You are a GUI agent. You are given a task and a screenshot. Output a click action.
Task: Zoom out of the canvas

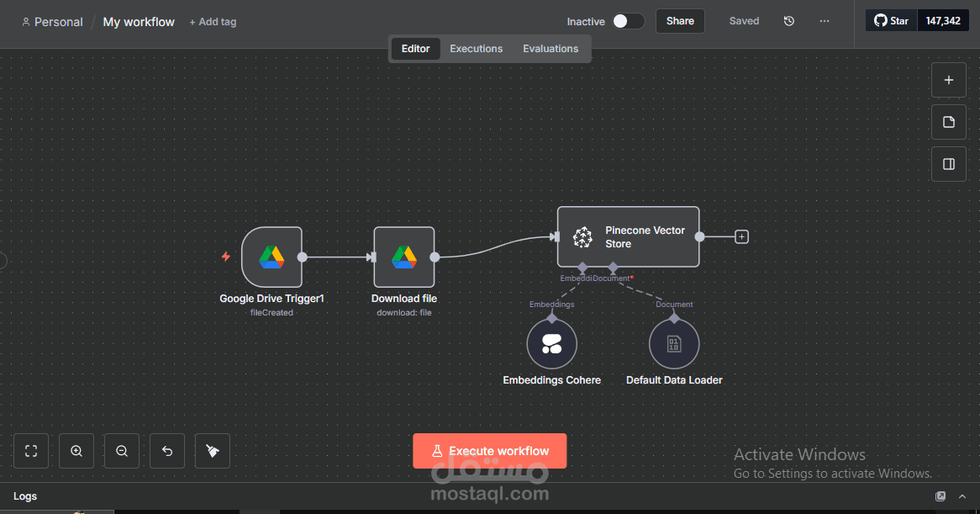[x=122, y=451]
